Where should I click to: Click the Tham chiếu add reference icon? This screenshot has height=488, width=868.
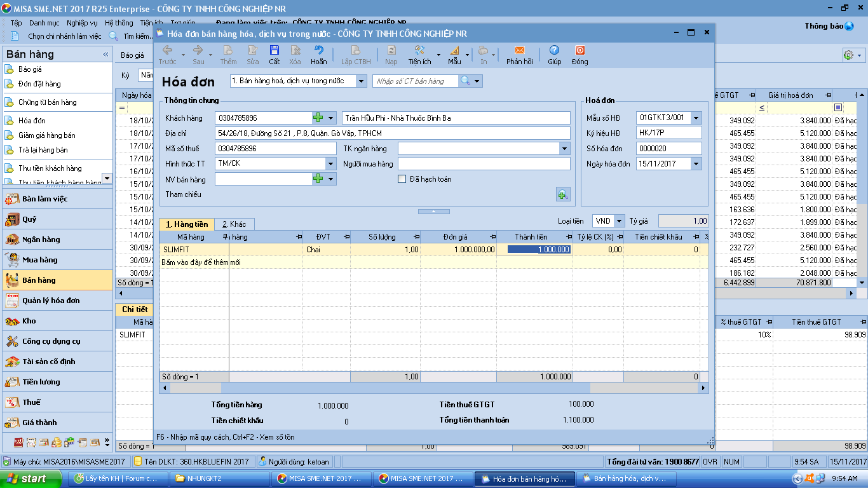(x=563, y=195)
